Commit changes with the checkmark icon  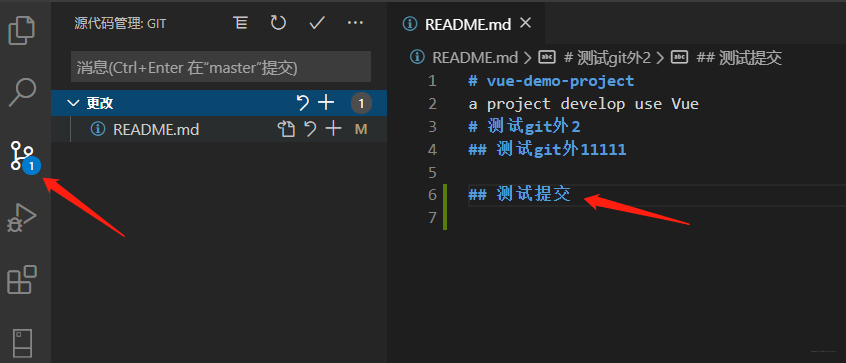[317, 23]
